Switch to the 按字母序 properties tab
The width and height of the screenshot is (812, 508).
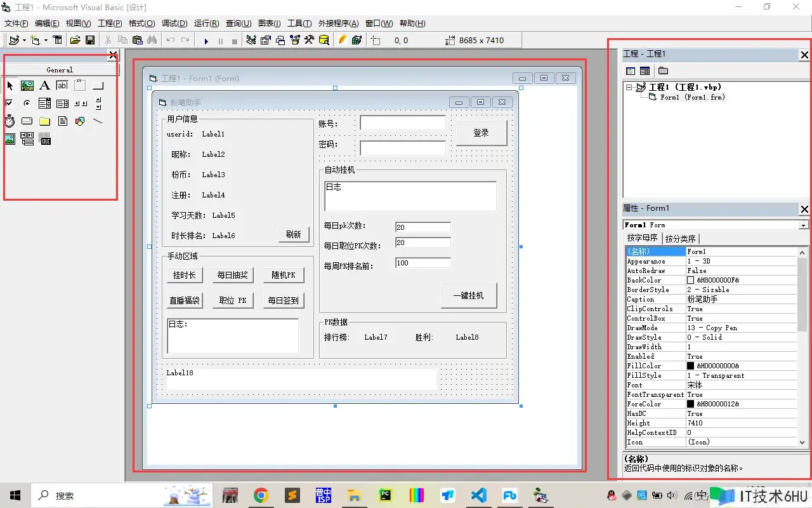click(x=643, y=238)
